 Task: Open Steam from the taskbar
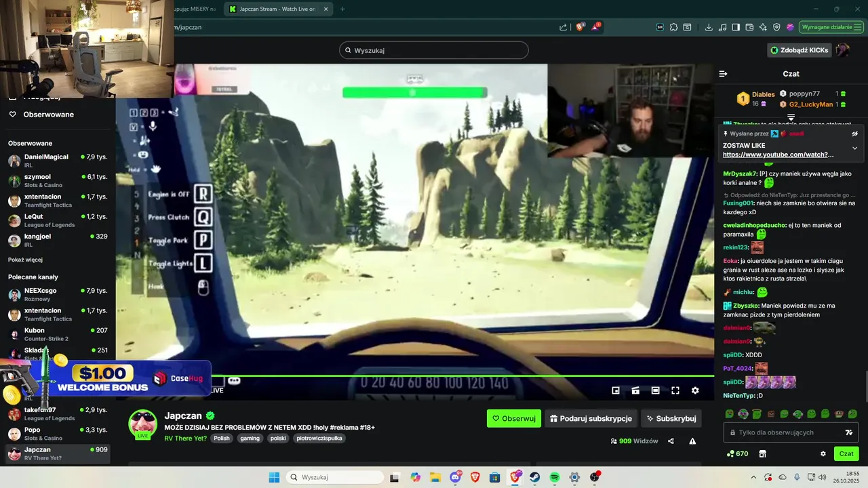pos(534,477)
